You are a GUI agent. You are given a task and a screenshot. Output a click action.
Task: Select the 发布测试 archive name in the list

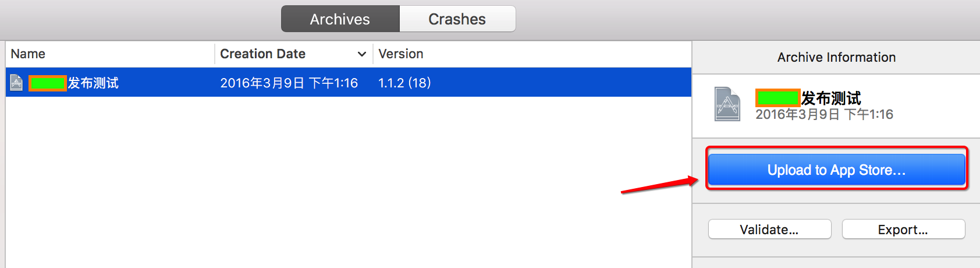click(93, 83)
